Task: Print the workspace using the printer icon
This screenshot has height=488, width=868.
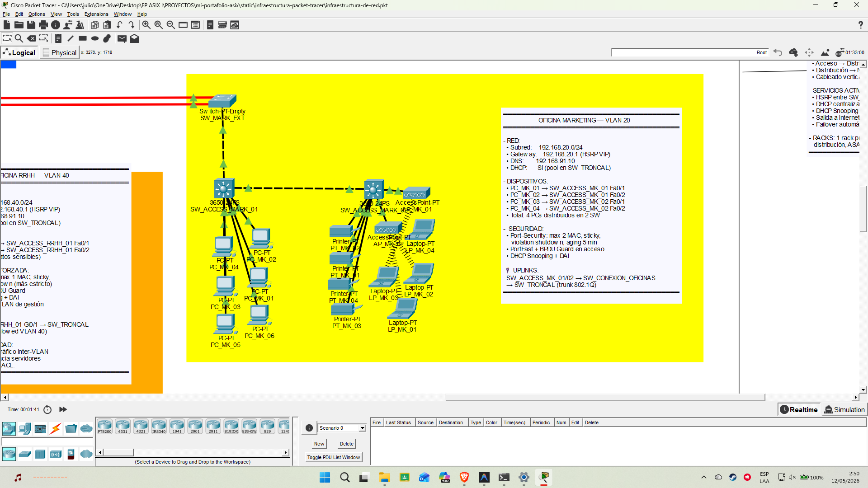Action: [43, 25]
